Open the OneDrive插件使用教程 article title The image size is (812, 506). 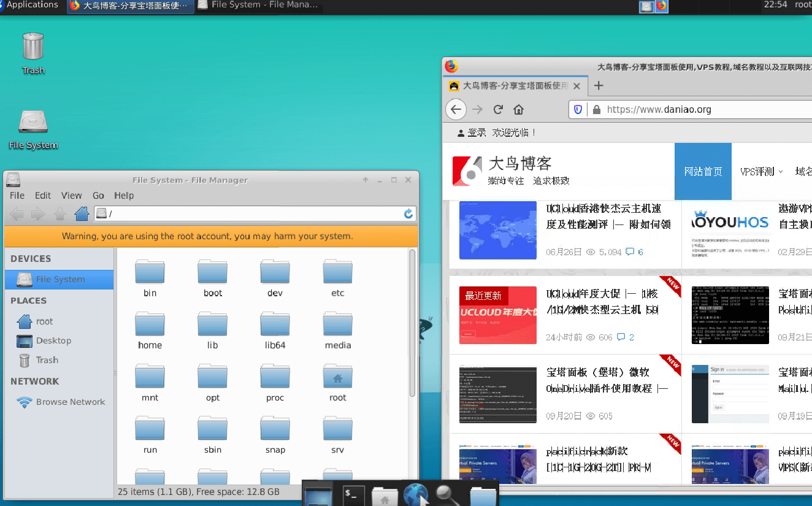tap(607, 380)
